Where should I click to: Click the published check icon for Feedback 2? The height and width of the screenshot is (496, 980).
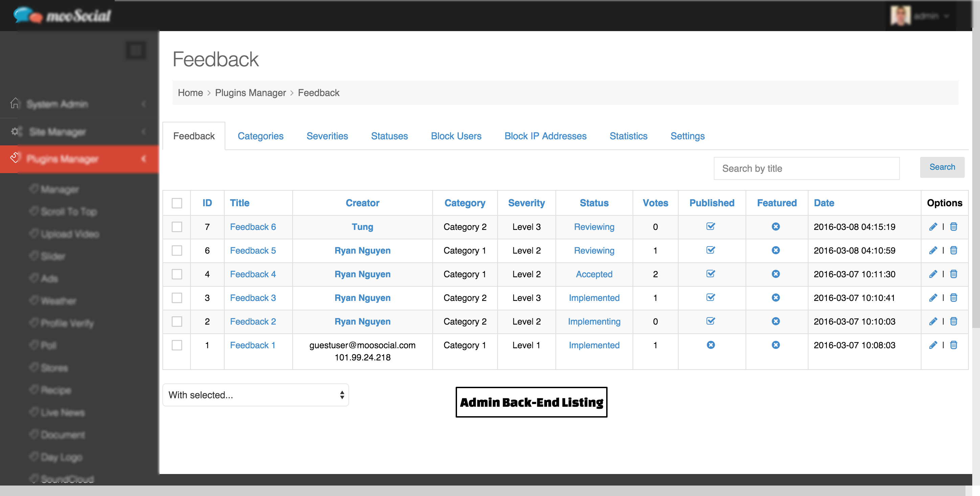click(x=711, y=321)
